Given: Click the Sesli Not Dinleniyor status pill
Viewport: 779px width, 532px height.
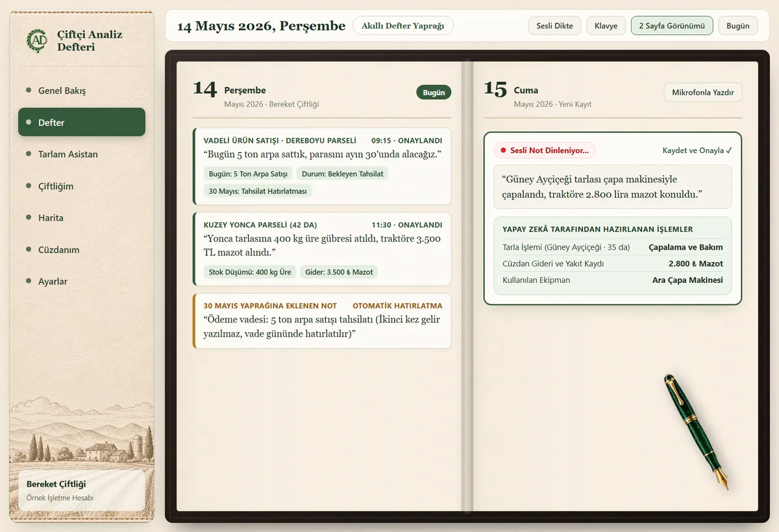Looking at the screenshot, I should point(545,151).
